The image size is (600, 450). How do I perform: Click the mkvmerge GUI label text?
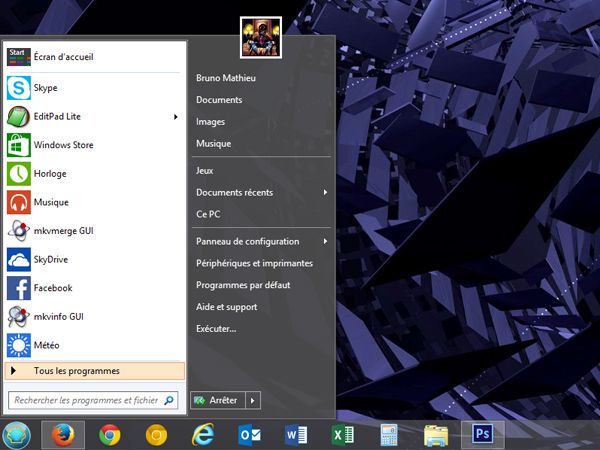coord(64,231)
